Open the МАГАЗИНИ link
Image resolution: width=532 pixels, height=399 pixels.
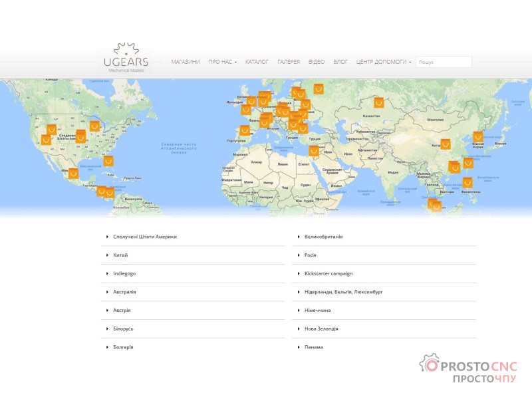(x=186, y=62)
